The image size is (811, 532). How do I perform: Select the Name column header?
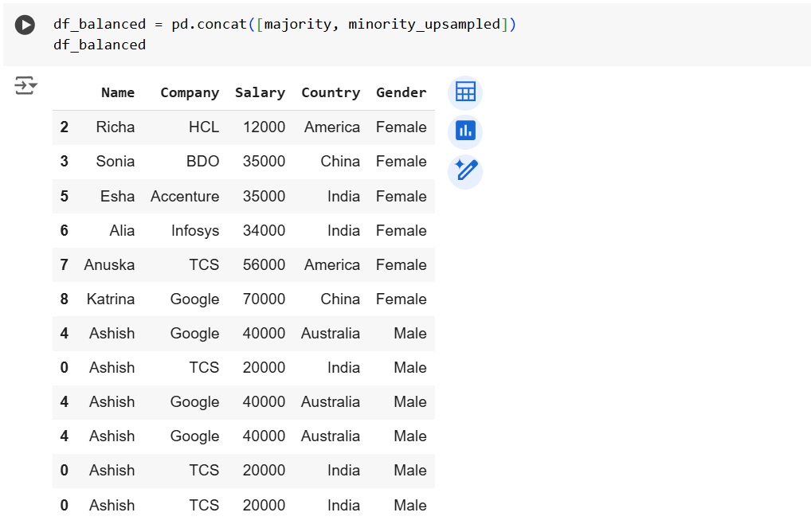click(x=118, y=92)
